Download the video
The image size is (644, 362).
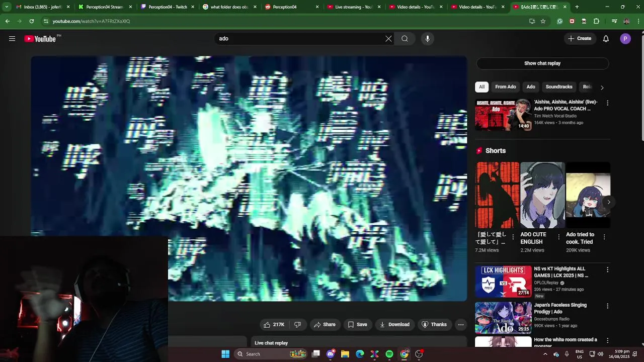[x=394, y=325]
